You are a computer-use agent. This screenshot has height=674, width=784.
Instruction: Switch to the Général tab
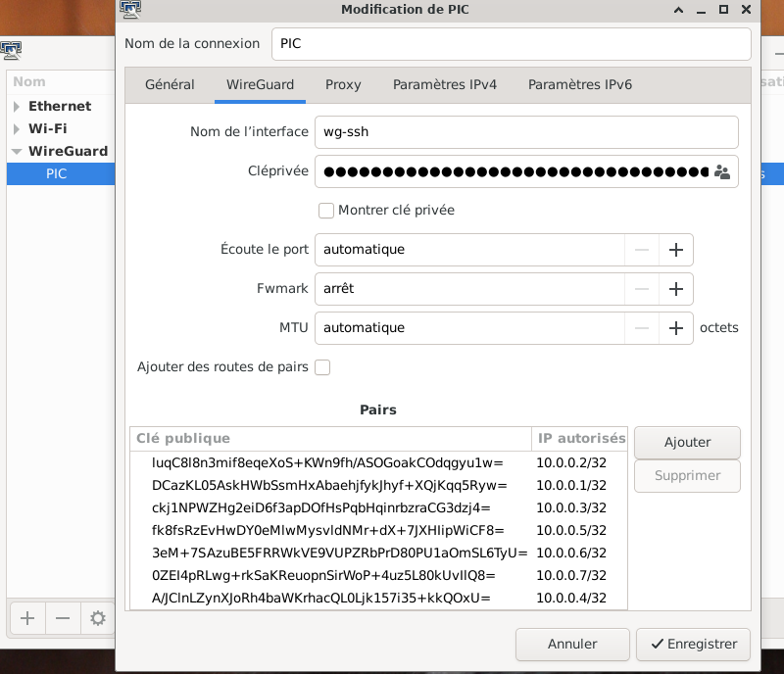(x=170, y=84)
